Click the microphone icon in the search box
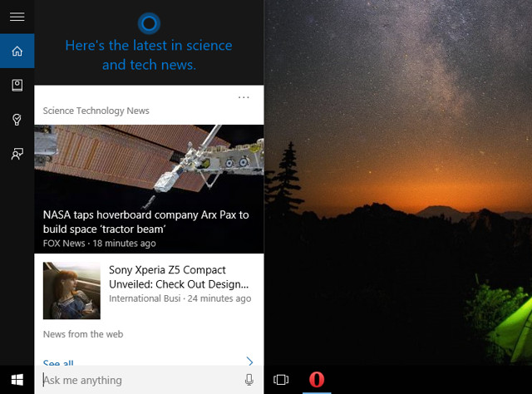Image resolution: width=532 pixels, height=394 pixels. point(249,380)
